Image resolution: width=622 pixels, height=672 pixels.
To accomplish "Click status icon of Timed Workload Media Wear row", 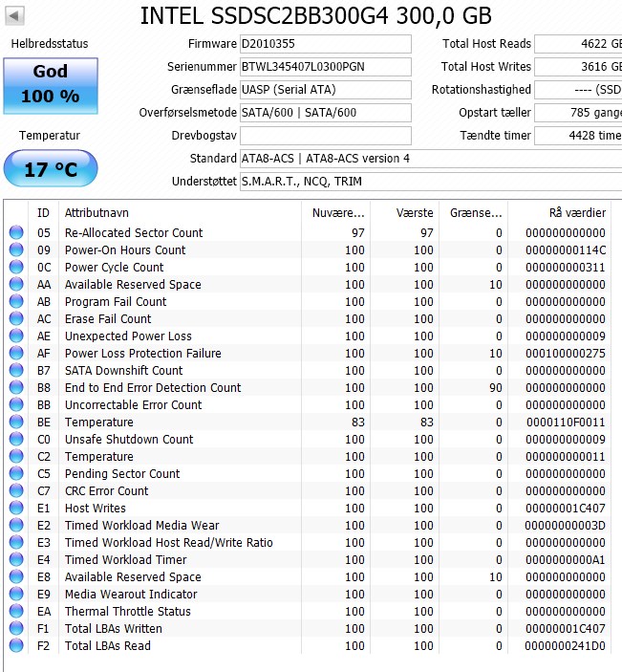I will (16, 525).
